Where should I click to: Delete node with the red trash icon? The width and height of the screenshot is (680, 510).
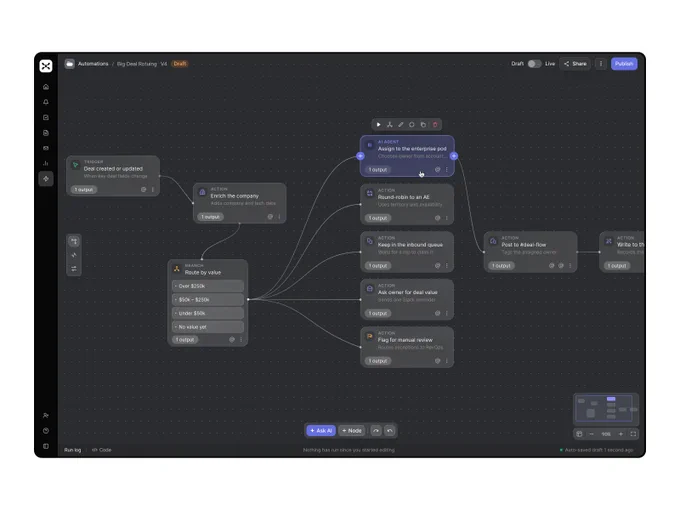(435, 125)
